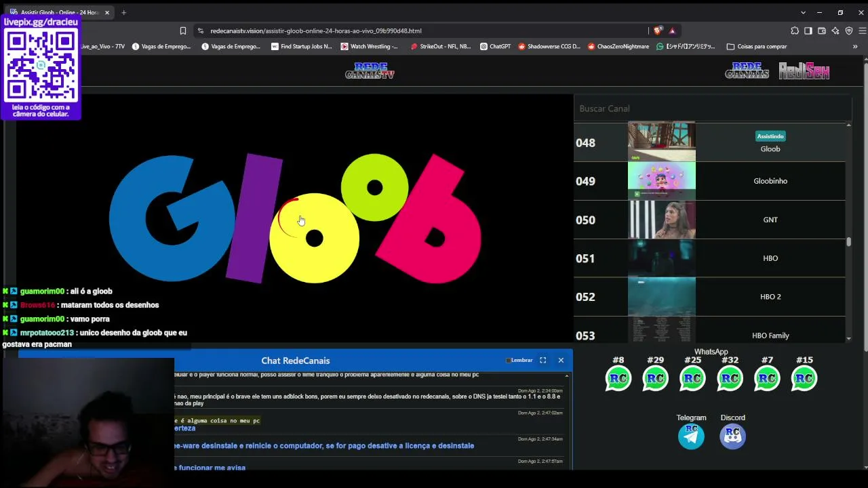Open WhatsApp group #32

pos(730,378)
